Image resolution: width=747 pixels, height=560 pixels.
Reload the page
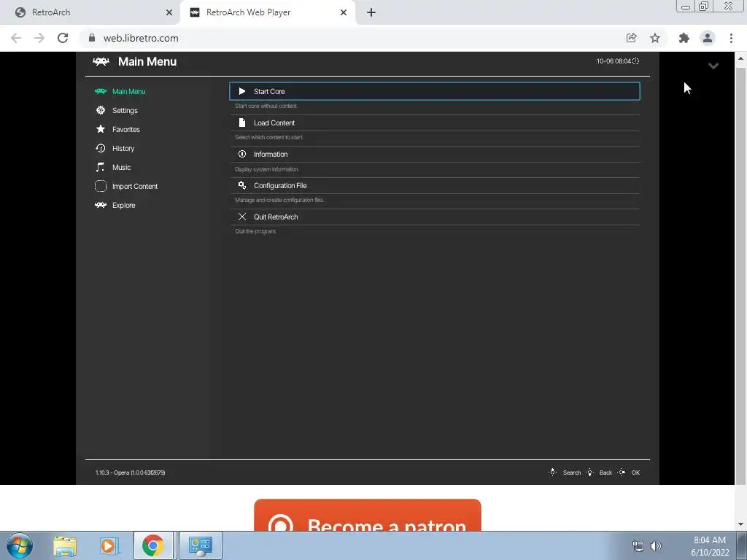click(x=63, y=38)
